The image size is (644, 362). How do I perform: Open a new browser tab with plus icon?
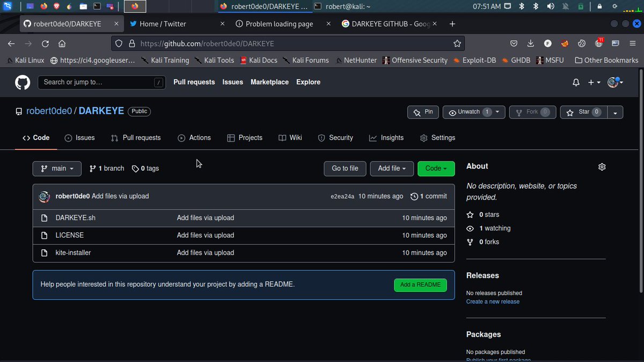tap(452, 24)
